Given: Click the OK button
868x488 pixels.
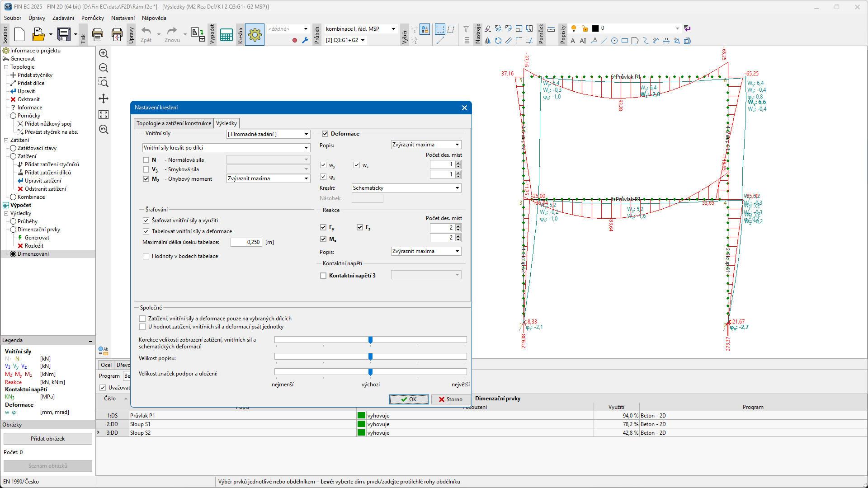Looking at the screenshot, I should click(x=409, y=399).
